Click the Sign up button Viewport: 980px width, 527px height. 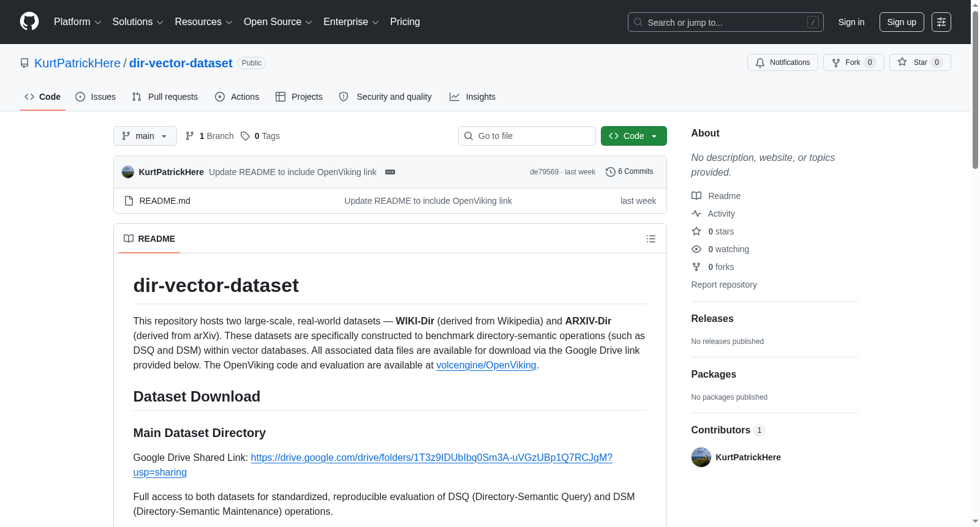coord(902,22)
